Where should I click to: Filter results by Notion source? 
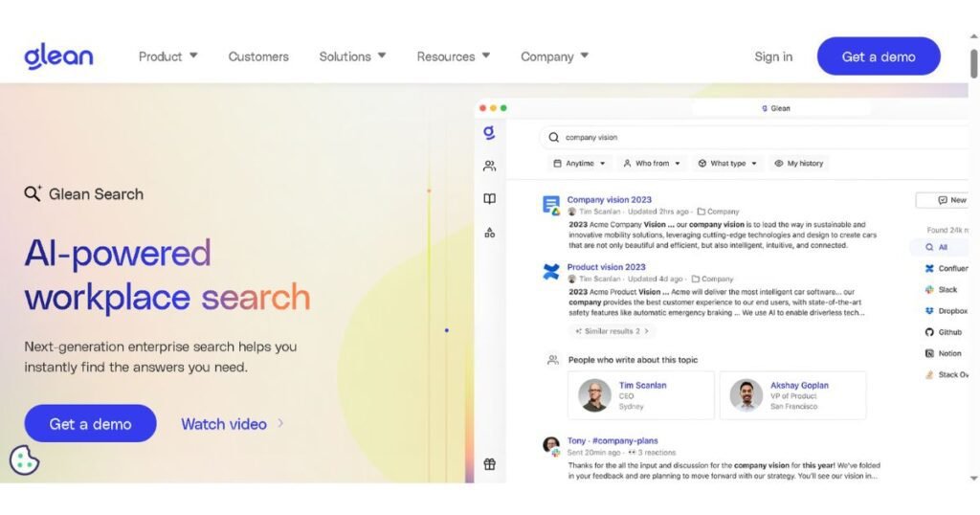click(x=943, y=353)
